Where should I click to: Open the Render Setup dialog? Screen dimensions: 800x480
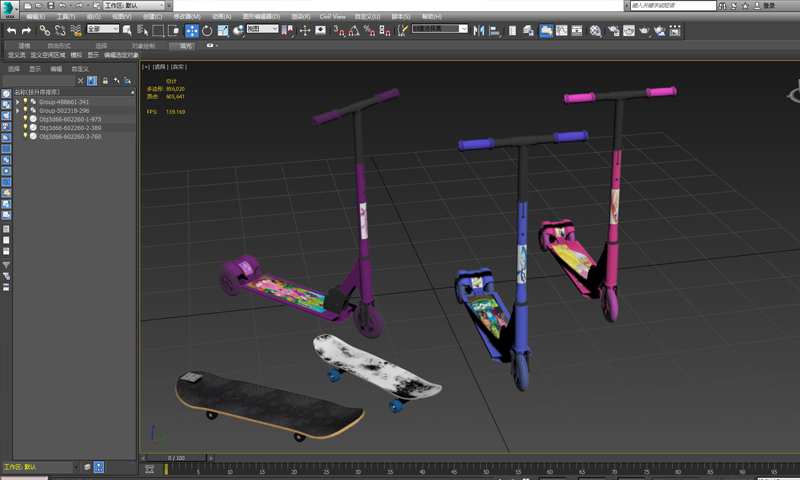click(612, 31)
